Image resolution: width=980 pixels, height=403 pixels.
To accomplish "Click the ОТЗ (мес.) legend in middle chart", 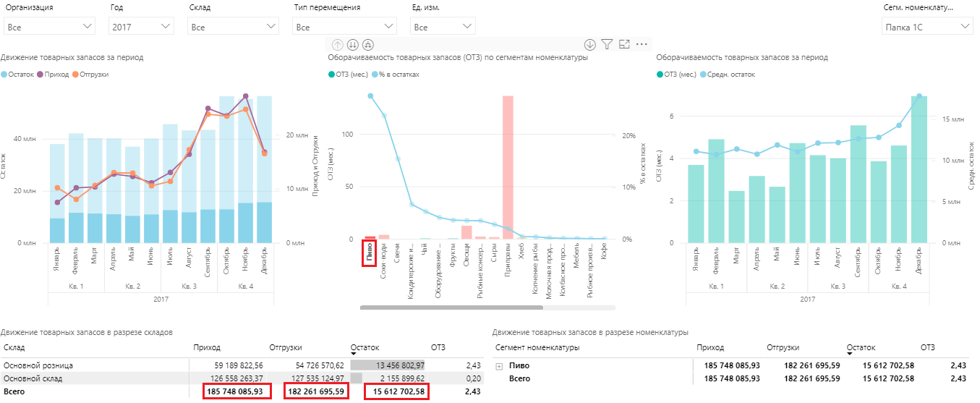I will pyautogui.click(x=348, y=75).
